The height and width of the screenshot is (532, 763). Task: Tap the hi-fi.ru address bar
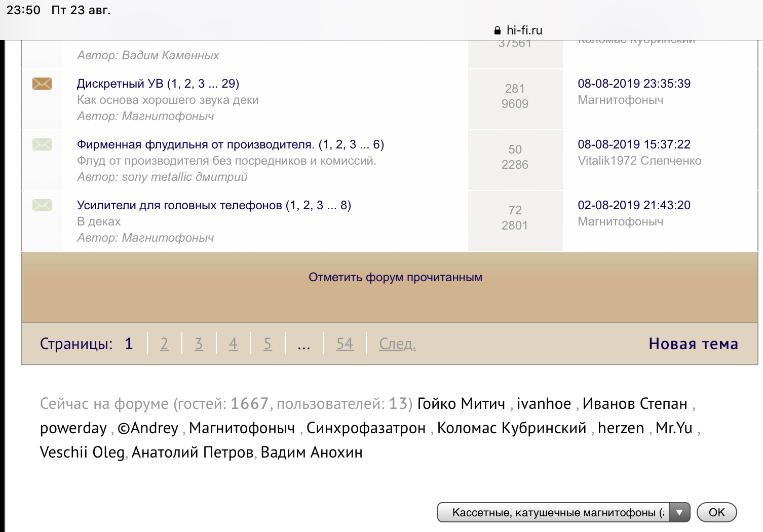[524, 30]
